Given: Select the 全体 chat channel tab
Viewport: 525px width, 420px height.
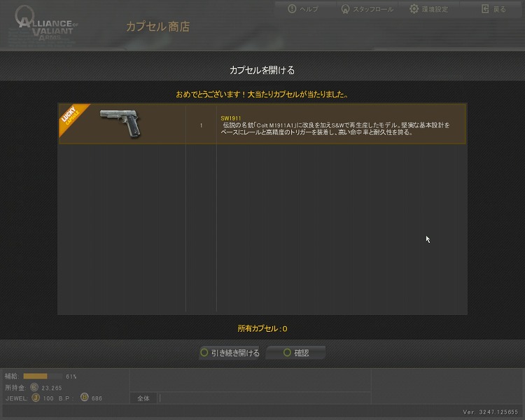Looking at the screenshot, I should (x=143, y=398).
